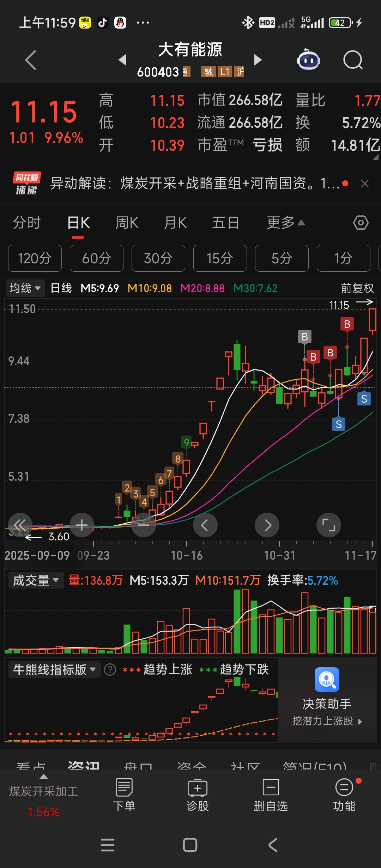The width and height of the screenshot is (381, 868).
Task: Dismiss the 异动解读 news banner
Action: coord(365,183)
